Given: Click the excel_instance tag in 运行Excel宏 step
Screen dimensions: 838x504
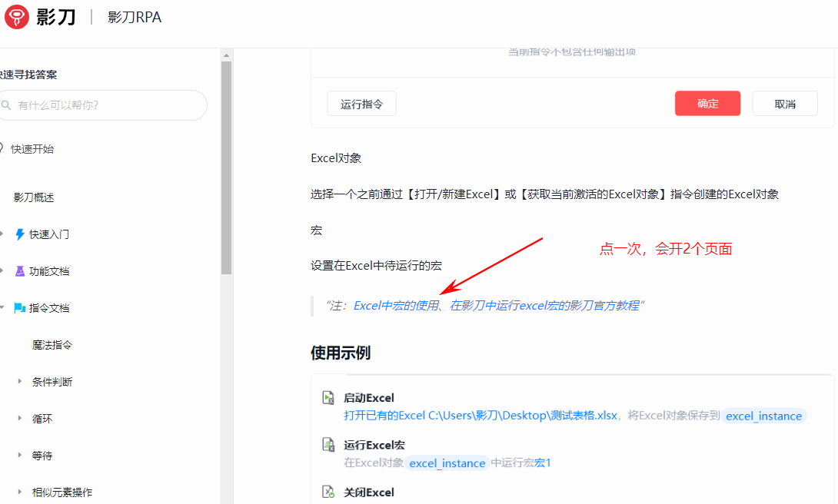Looking at the screenshot, I should [447, 463].
